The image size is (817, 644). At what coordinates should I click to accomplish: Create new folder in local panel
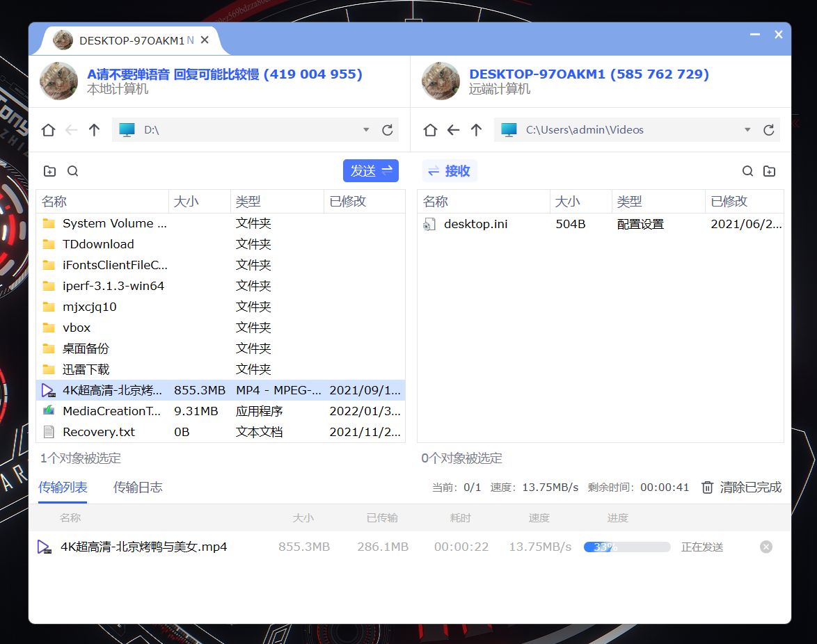click(x=49, y=171)
